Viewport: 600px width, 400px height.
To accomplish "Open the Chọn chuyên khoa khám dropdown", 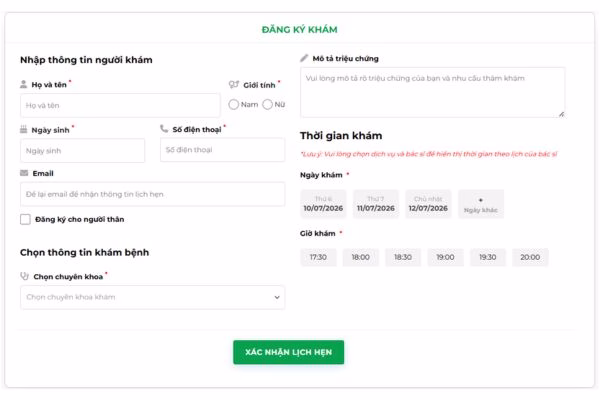I will tap(152, 297).
